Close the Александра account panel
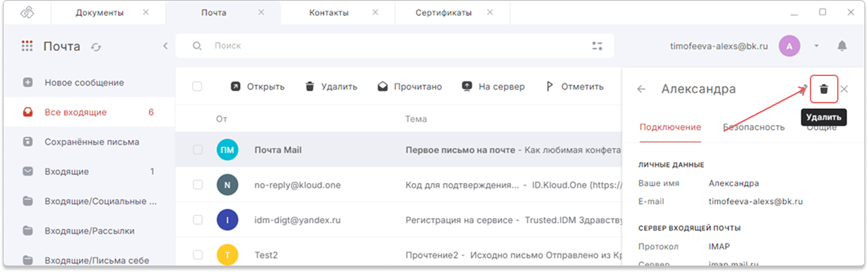 [x=844, y=89]
